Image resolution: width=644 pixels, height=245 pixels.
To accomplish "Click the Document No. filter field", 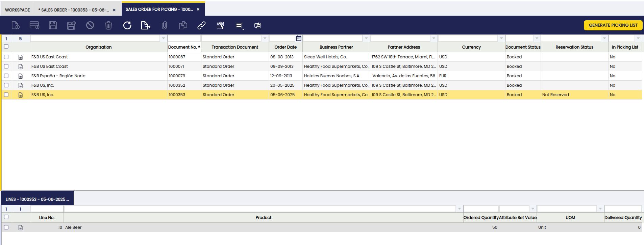I will tap(184, 38).
